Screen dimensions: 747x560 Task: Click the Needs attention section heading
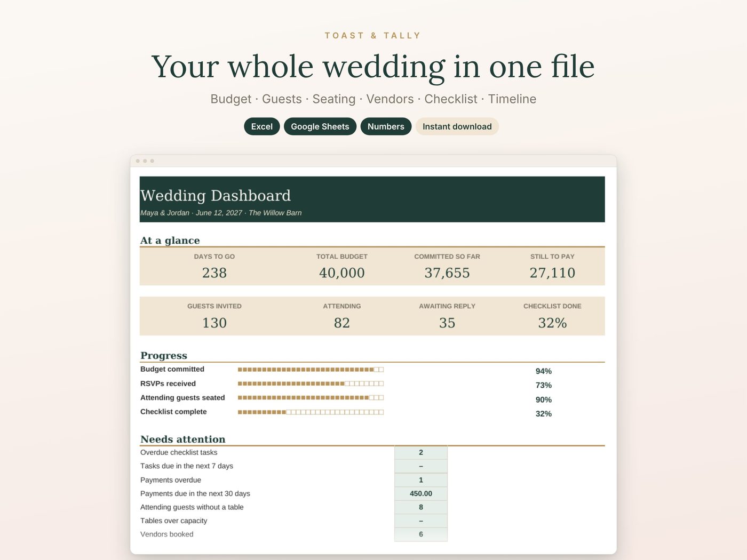pos(183,439)
